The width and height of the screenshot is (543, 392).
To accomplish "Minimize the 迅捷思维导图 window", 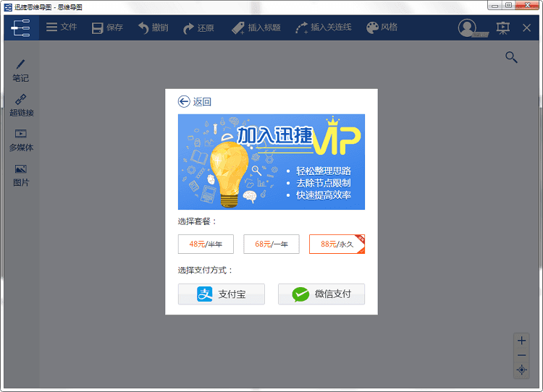I will (x=495, y=6).
